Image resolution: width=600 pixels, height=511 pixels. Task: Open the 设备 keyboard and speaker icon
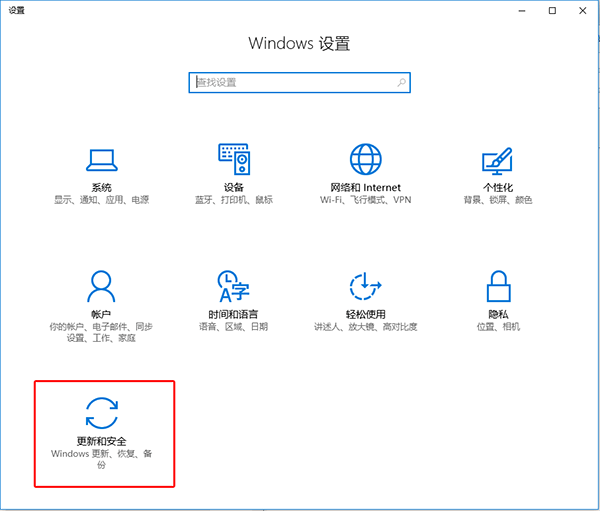[234, 159]
